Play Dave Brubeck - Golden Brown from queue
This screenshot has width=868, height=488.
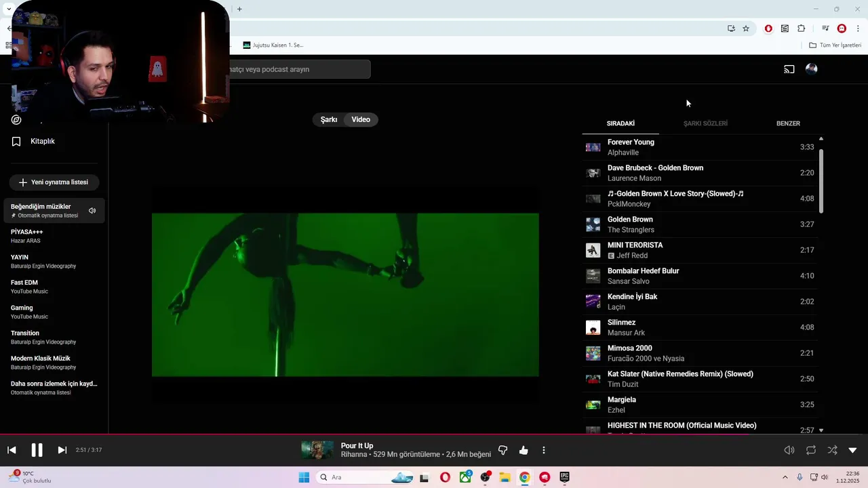(x=700, y=173)
